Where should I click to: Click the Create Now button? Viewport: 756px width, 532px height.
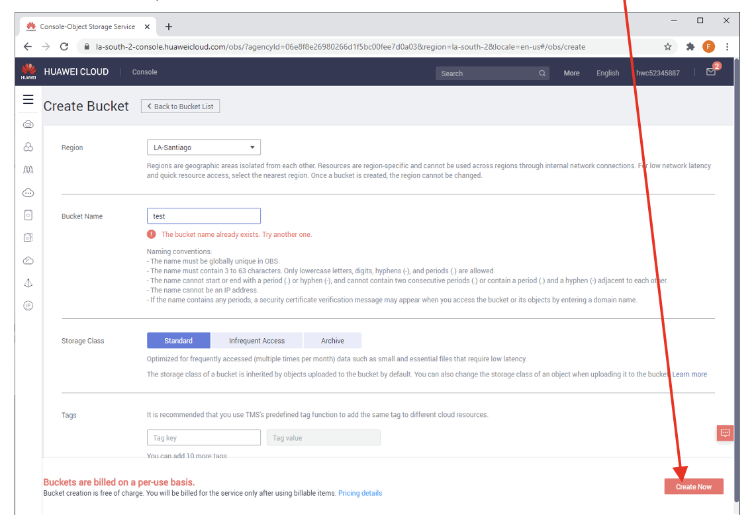(x=693, y=487)
